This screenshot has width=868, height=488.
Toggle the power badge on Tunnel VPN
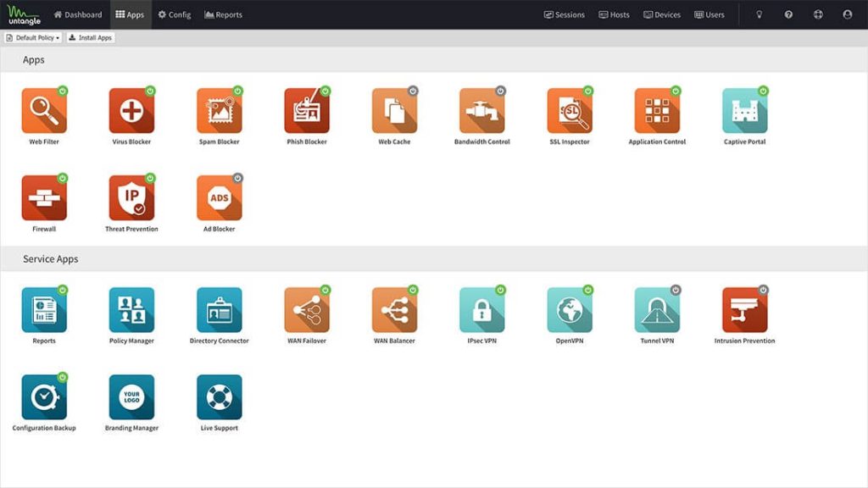(676, 290)
